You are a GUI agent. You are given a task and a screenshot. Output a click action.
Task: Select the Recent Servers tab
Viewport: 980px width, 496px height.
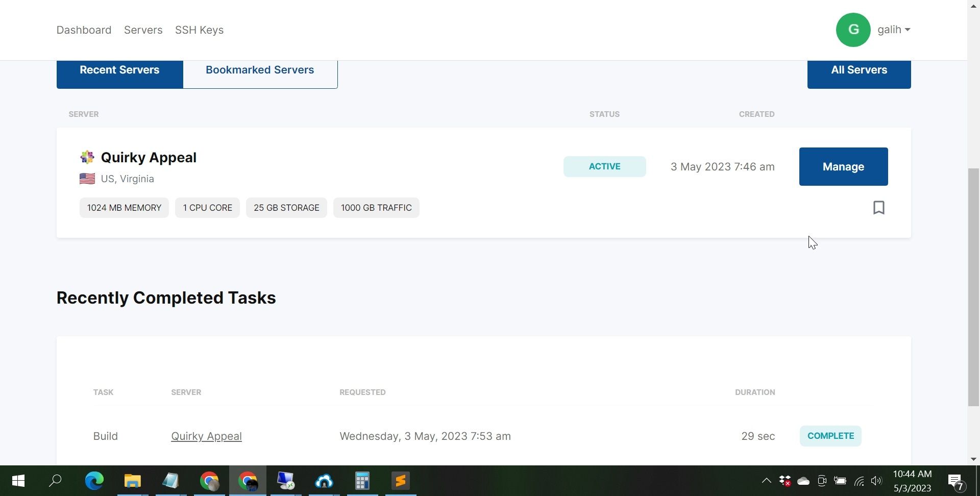pyautogui.click(x=119, y=70)
